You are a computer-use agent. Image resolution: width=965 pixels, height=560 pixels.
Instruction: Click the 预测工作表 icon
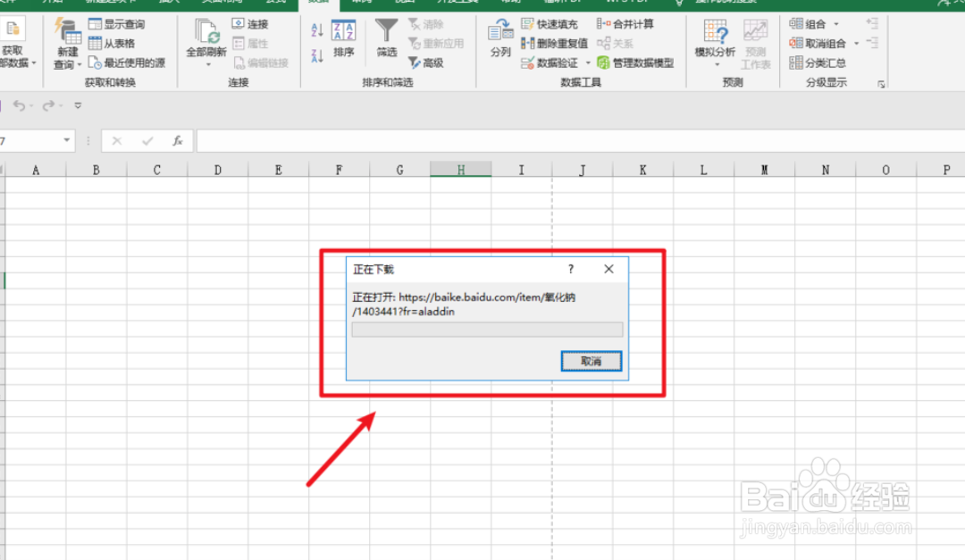[755, 30]
